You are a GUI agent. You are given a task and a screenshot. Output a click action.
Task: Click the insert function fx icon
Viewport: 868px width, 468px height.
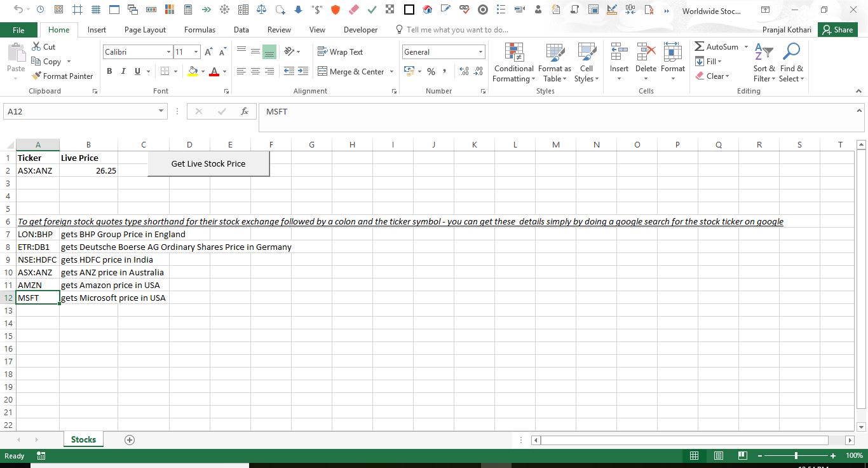coord(245,111)
